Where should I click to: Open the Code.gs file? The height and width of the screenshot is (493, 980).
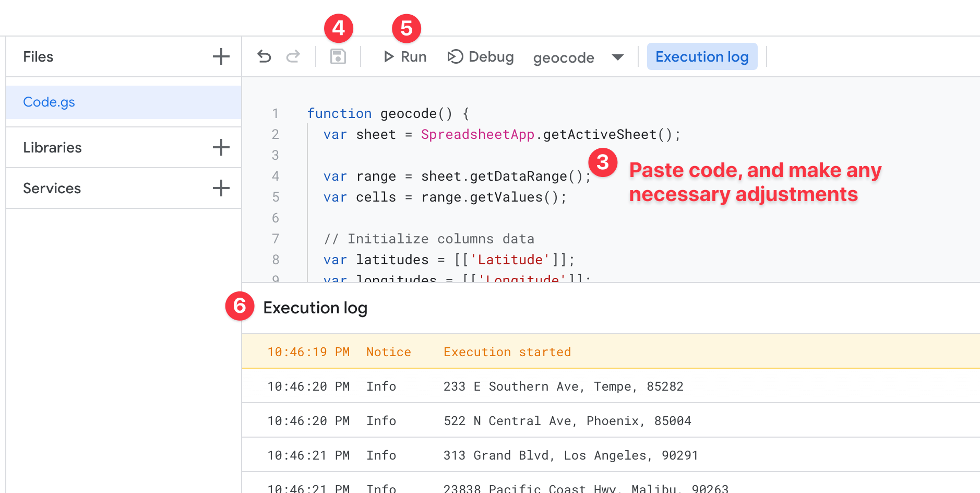tap(124, 102)
